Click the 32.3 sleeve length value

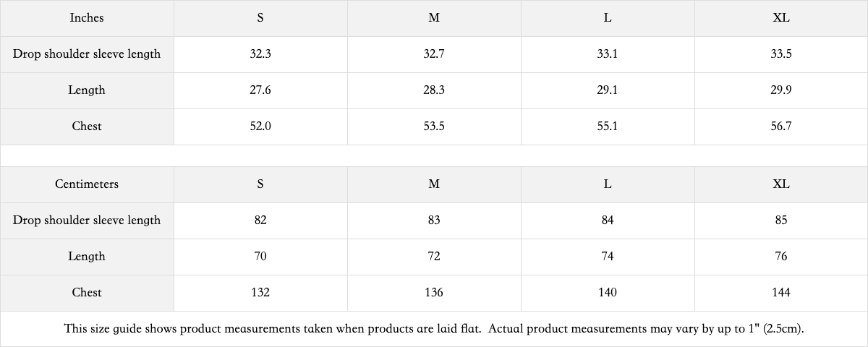point(260,54)
